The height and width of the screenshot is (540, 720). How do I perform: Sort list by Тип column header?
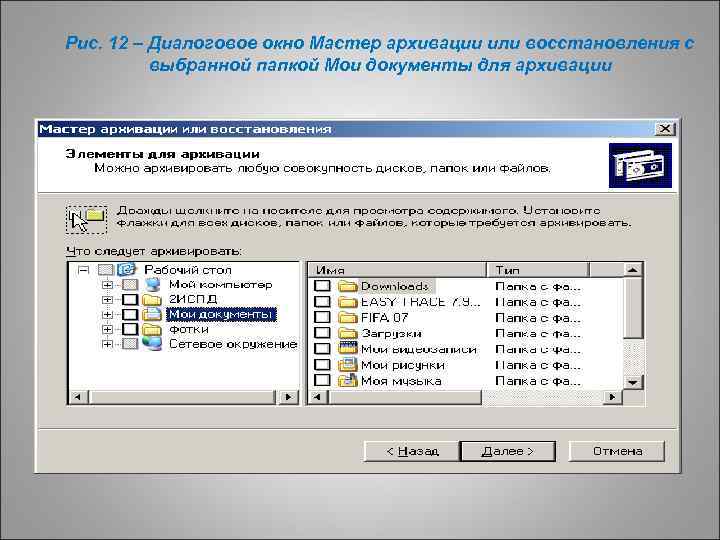(538, 270)
